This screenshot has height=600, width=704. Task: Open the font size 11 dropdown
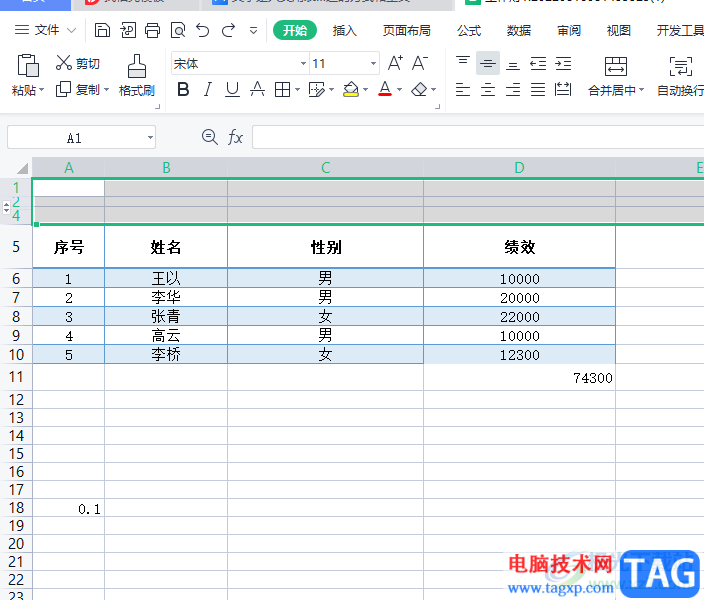pos(373,63)
